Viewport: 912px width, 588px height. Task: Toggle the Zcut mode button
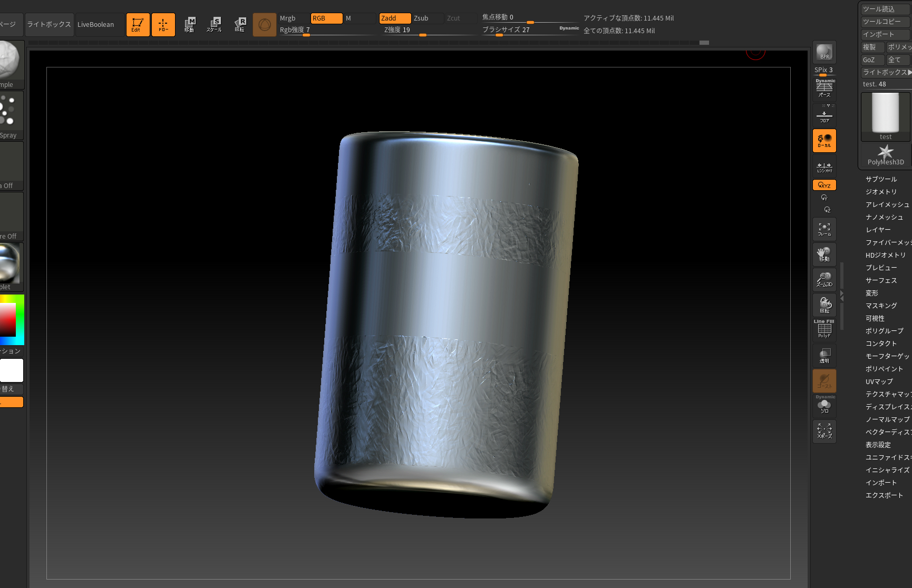461,18
